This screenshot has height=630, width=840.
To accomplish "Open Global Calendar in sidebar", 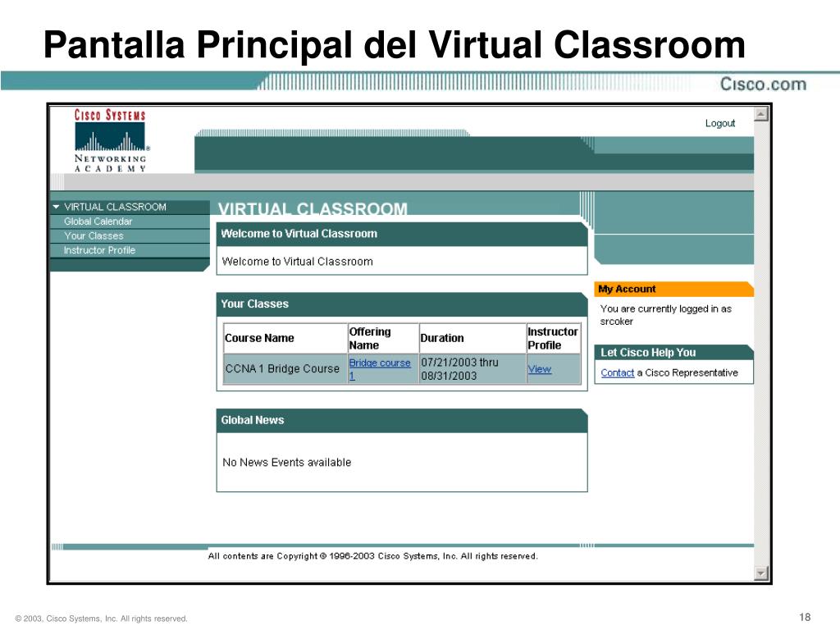I will (x=98, y=221).
